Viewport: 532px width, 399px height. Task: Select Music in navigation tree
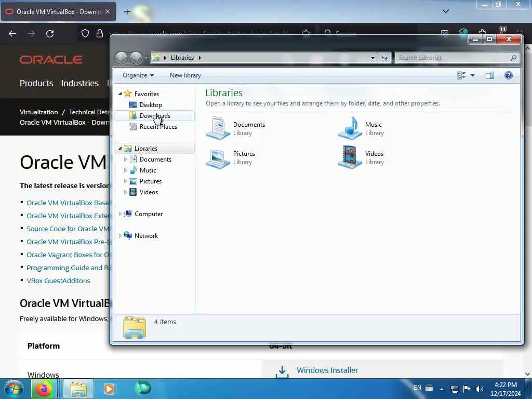[148, 170]
